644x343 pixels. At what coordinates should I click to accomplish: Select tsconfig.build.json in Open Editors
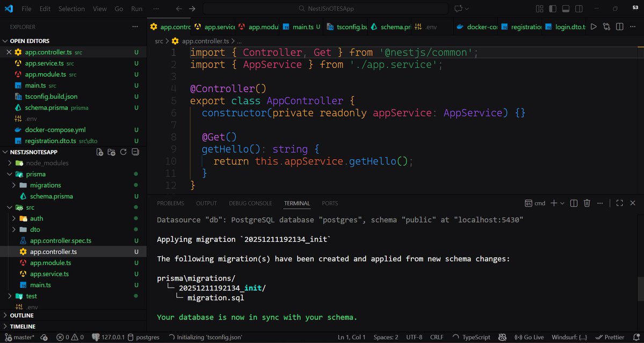pyautogui.click(x=51, y=97)
